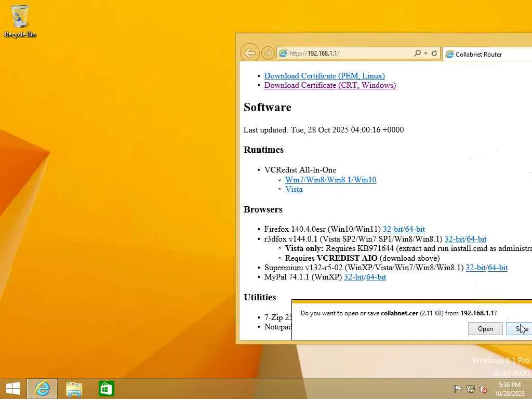Open the address bar dropdown arrow

pyautogui.click(x=425, y=54)
